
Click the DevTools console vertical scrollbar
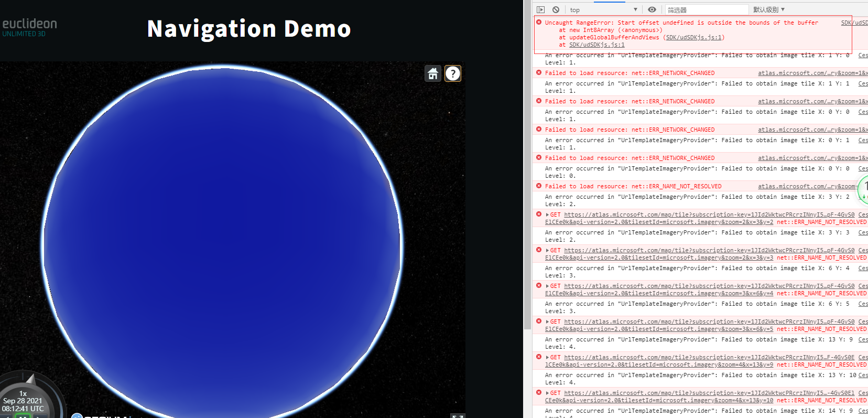[x=528, y=165]
